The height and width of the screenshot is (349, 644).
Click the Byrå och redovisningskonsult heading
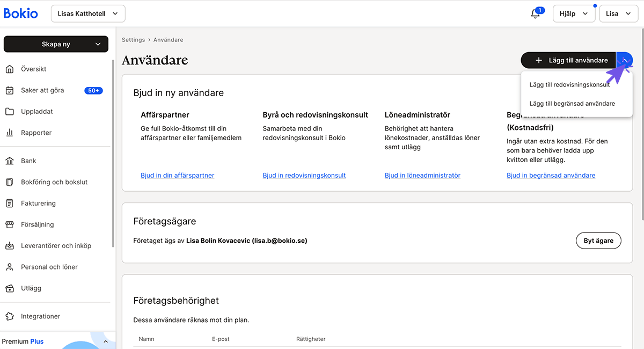click(x=316, y=114)
